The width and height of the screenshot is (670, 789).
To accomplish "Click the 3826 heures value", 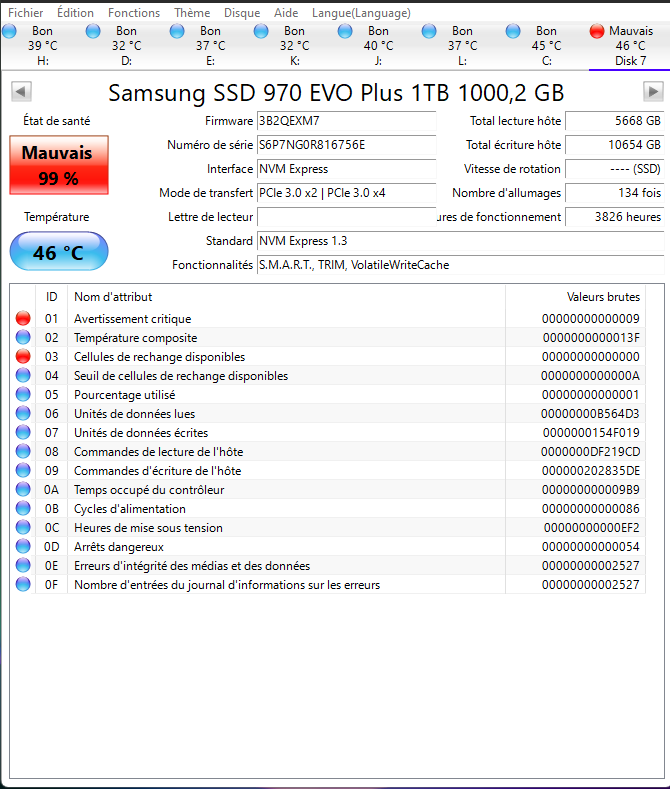I will click(x=614, y=217).
